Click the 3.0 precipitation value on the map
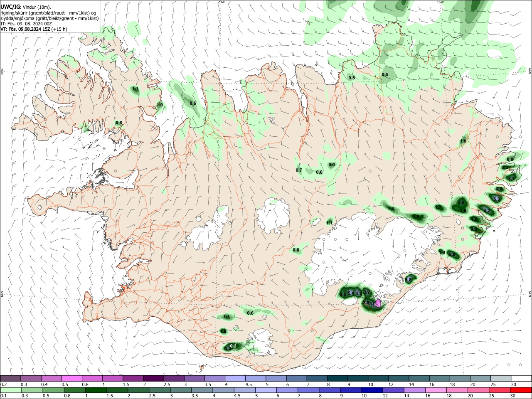This screenshot has height=399, width=532. [x=474, y=229]
